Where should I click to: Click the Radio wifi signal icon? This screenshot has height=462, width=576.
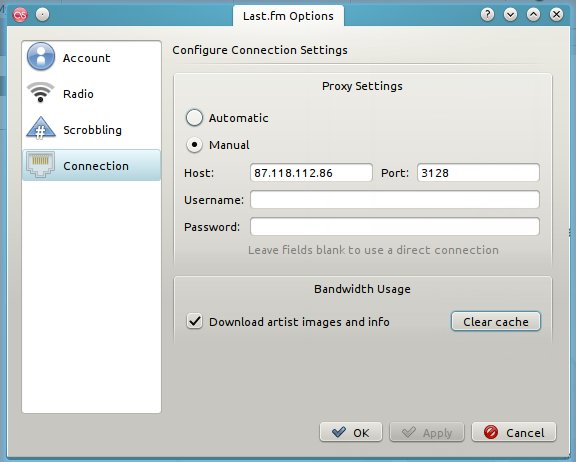40,92
